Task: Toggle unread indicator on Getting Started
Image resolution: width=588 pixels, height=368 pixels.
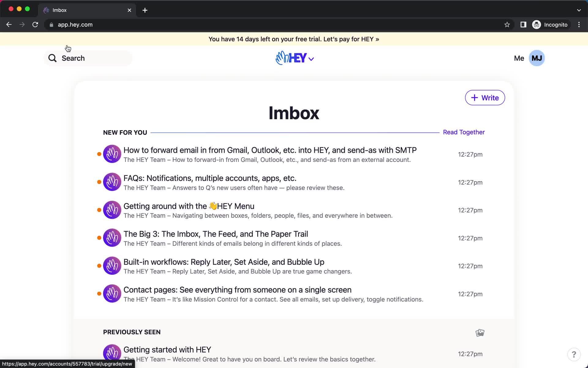Action: [99, 354]
